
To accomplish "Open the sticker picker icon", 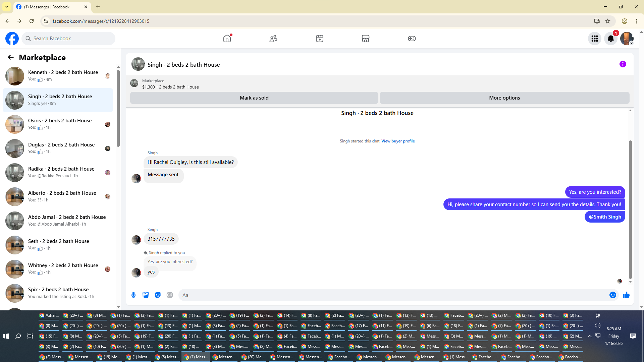I will point(158,295).
